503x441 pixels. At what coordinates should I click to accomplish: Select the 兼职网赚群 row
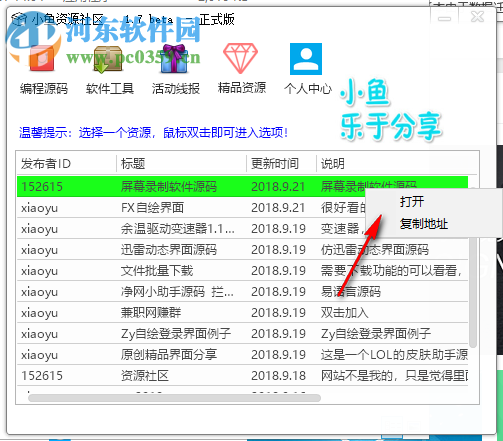[242, 313]
